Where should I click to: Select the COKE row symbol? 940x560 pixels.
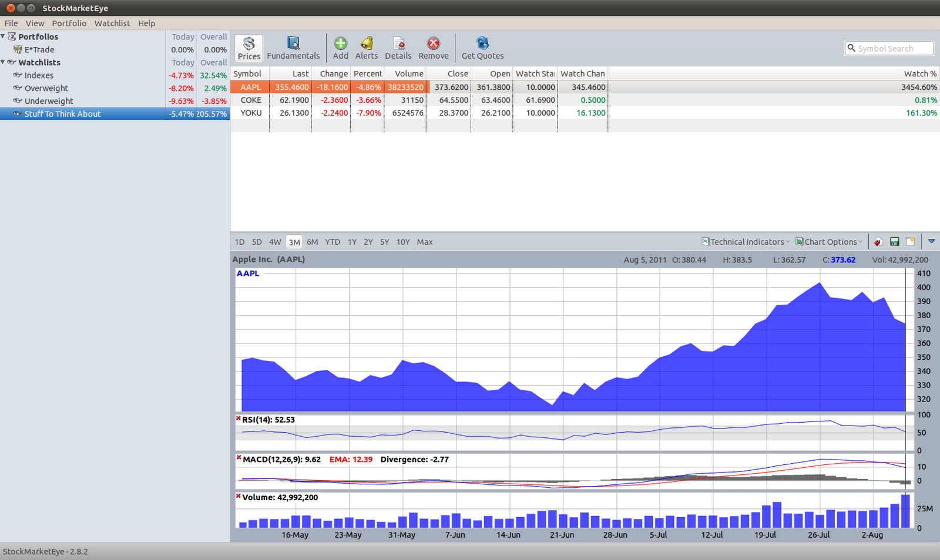click(x=250, y=100)
